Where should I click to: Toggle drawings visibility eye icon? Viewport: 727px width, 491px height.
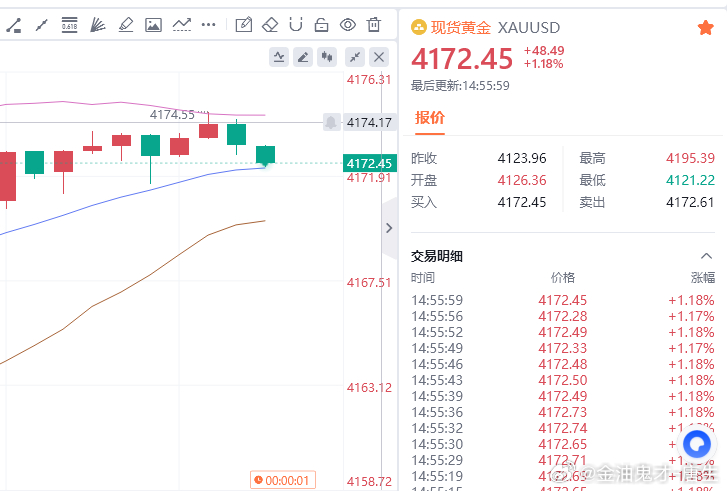click(348, 25)
